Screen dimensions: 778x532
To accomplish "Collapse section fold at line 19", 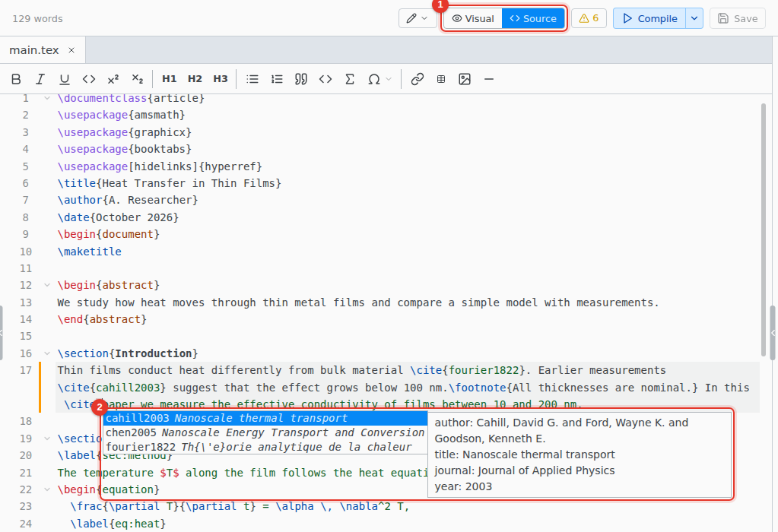I will point(47,439).
